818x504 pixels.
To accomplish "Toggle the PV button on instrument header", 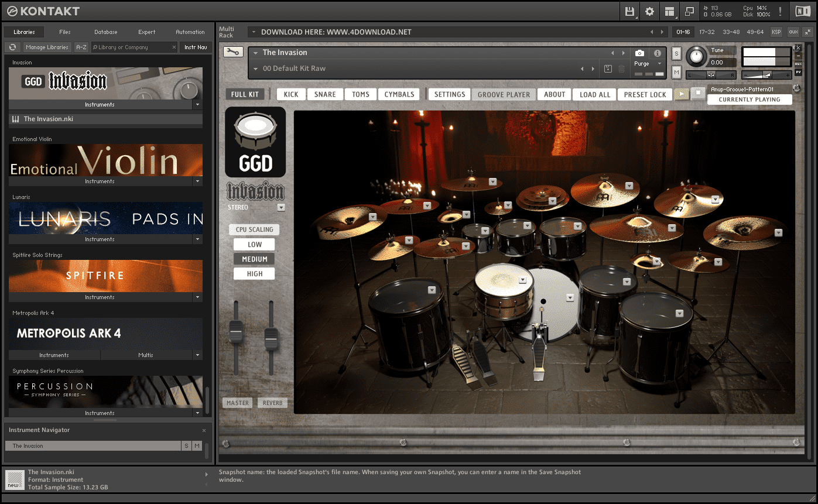I will (798, 72).
